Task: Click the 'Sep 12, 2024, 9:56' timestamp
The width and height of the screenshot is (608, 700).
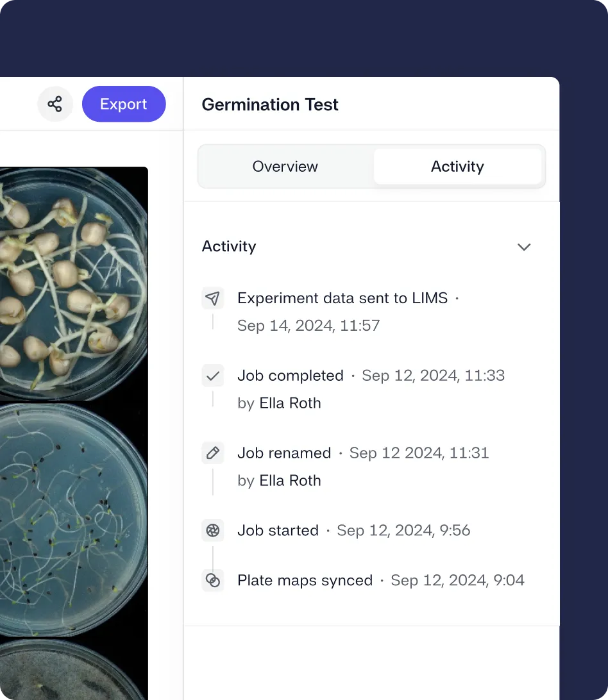Action: [x=403, y=530]
